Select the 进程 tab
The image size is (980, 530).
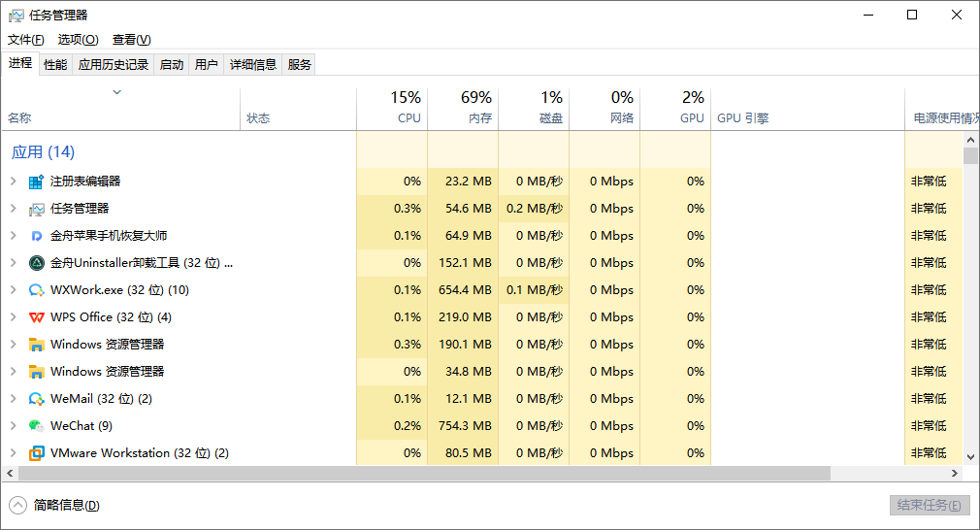20,63
